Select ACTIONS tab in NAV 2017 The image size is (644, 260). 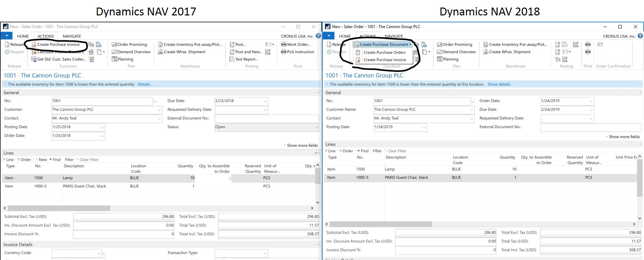(45, 36)
